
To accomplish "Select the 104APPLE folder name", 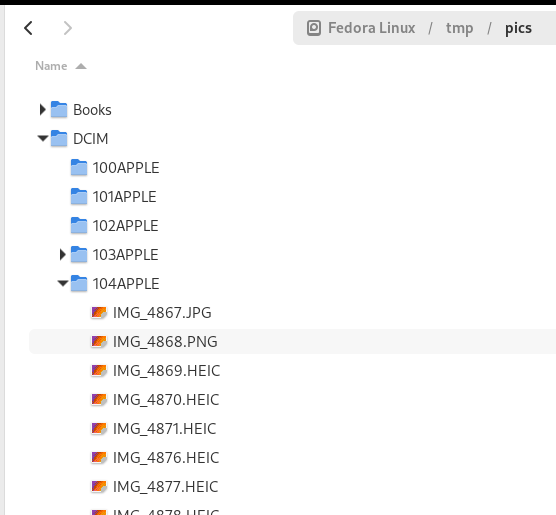I will click(126, 284).
